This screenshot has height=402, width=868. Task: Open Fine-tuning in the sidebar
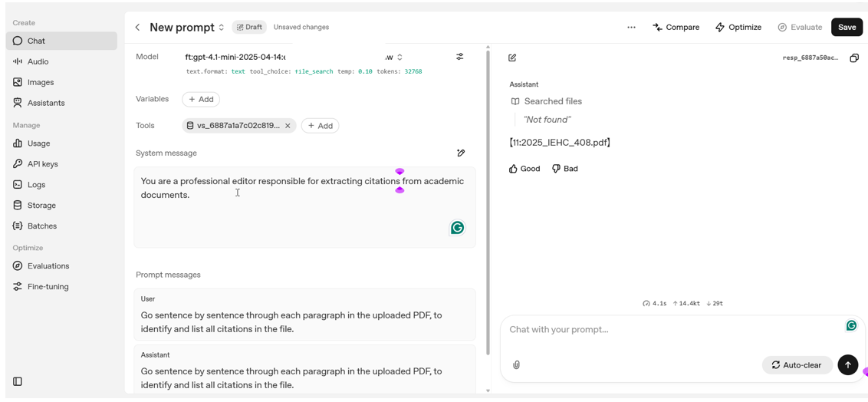point(48,287)
